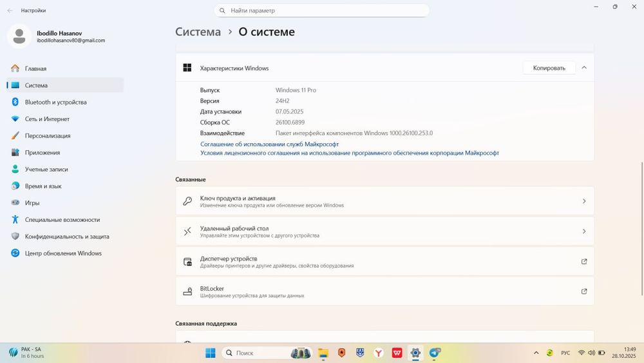Screen dimensions: 644x363
Task: Open BitLocker external link icon
Action: click(x=584, y=291)
